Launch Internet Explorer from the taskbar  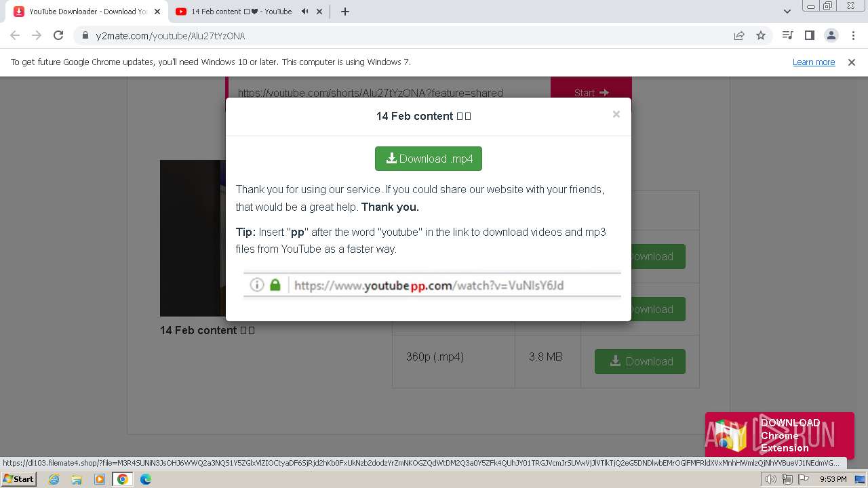point(54,479)
